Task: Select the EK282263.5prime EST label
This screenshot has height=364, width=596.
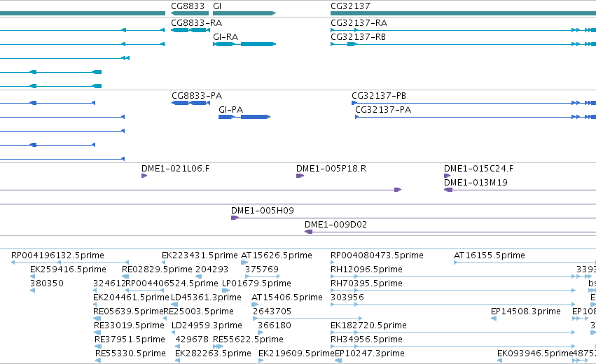Action: (213, 354)
